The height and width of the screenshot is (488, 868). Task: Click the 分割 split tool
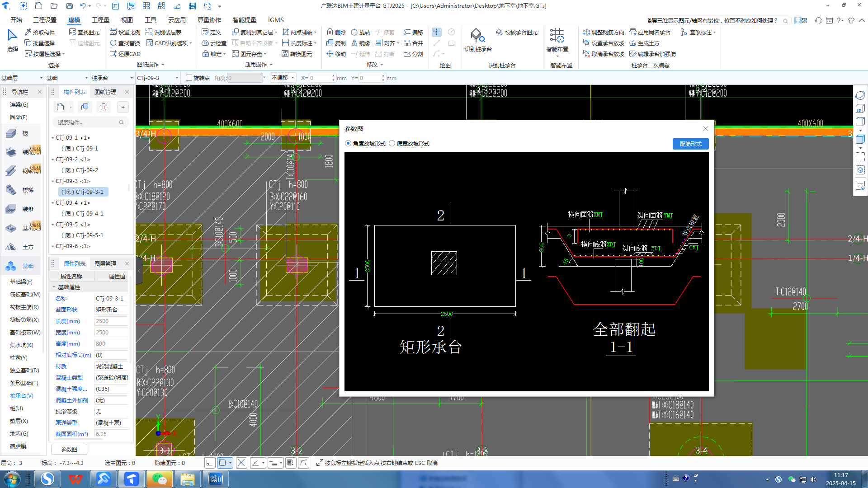(x=414, y=54)
